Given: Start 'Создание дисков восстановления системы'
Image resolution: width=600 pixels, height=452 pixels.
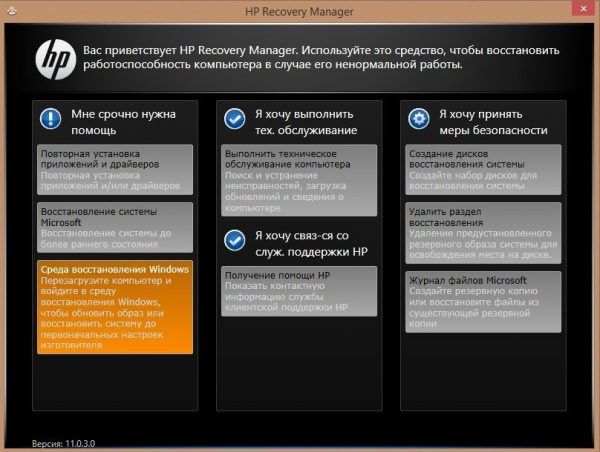Looking at the screenshot, I should [x=483, y=170].
